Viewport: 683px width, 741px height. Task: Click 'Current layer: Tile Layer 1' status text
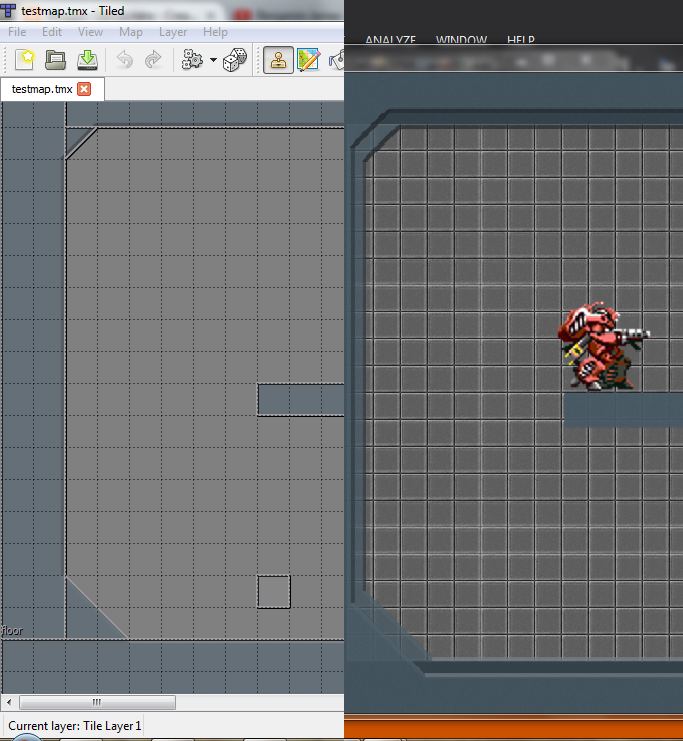(74, 726)
